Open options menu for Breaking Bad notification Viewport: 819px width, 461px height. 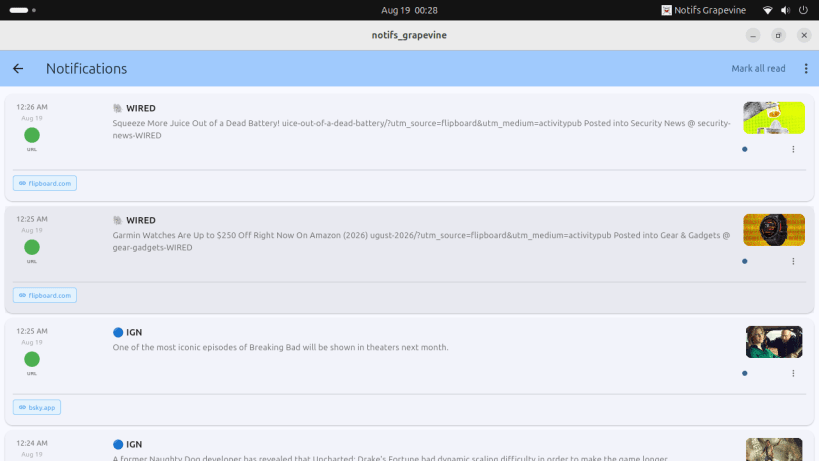point(793,373)
